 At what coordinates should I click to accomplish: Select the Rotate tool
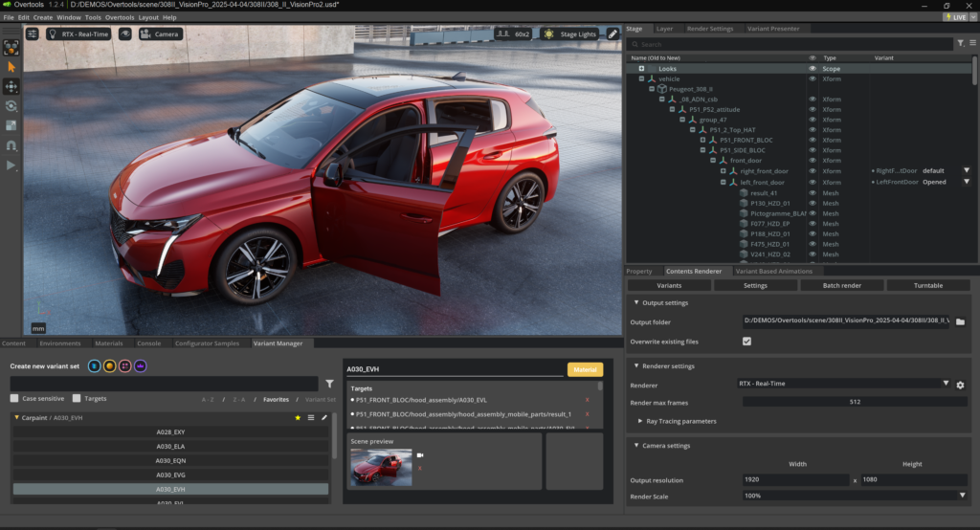pyautogui.click(x=11, y=106)
